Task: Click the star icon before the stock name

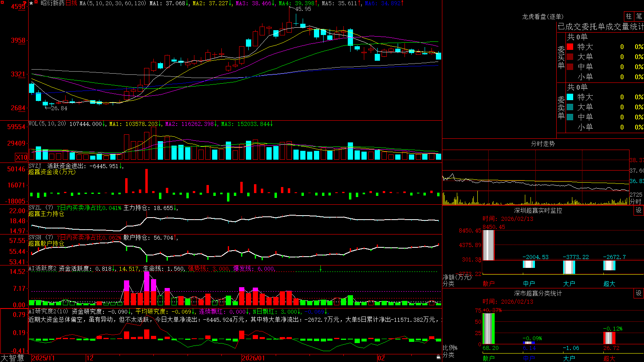Action: tap(31, 3)
